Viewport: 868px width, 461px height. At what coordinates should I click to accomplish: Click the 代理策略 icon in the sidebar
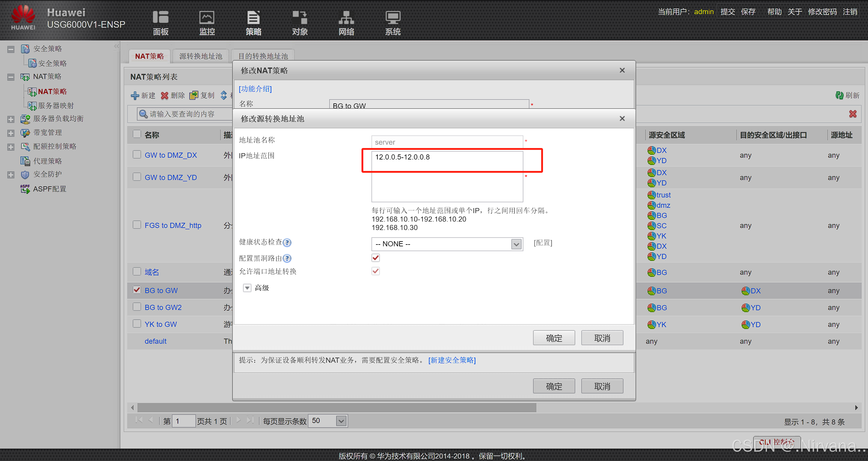tap(25, 161)
